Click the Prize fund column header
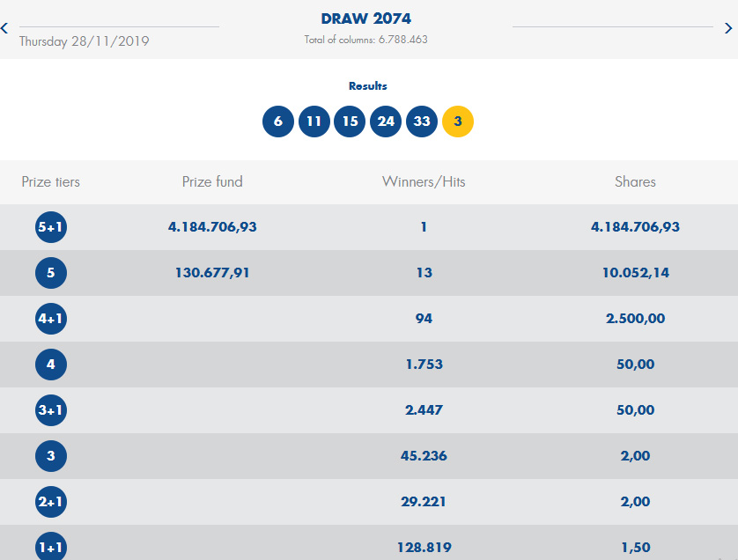The image size is (738, 560). [212, 182]
